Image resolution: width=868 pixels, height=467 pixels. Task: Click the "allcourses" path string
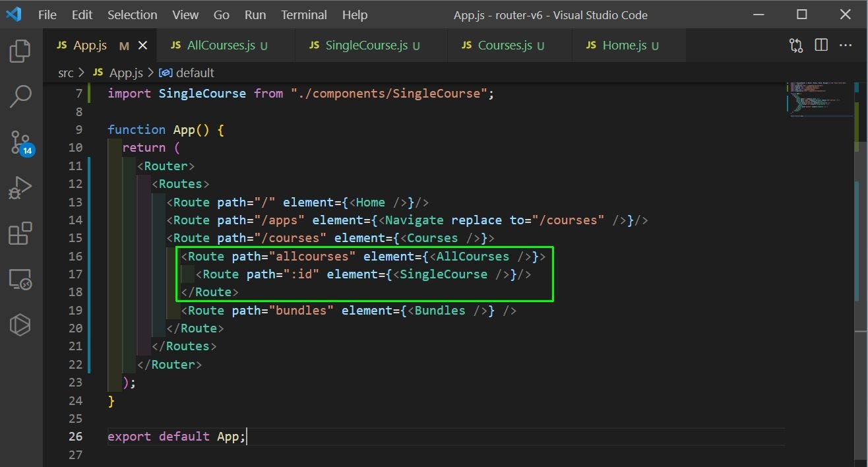coord(313,256)
